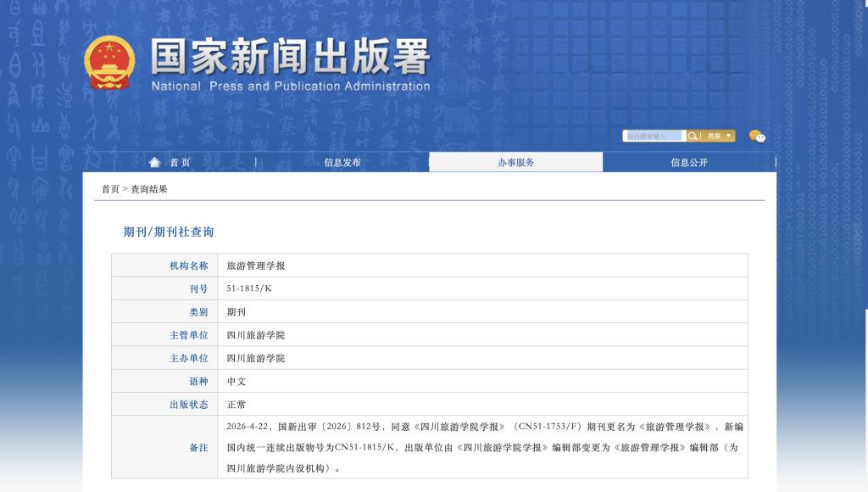Screen dimensions: 868x492
Task: Select the 旅游管理学报 name value
Action: click(x=256, y=266)
